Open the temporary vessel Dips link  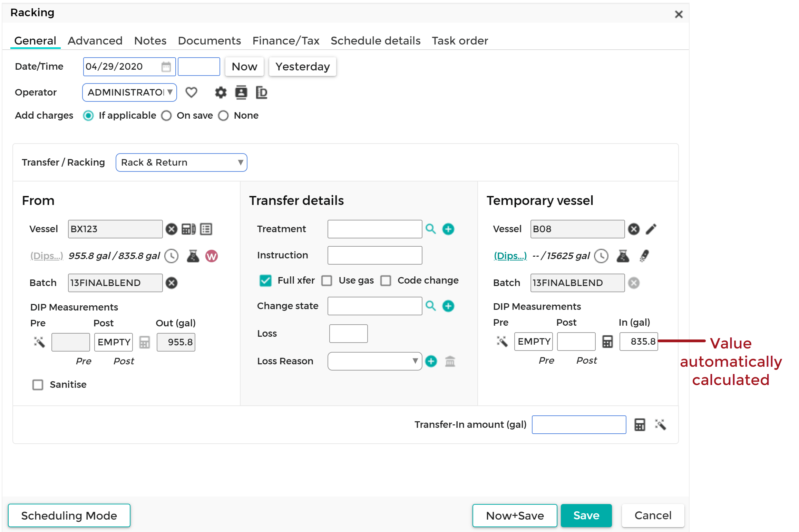[510, 256]
